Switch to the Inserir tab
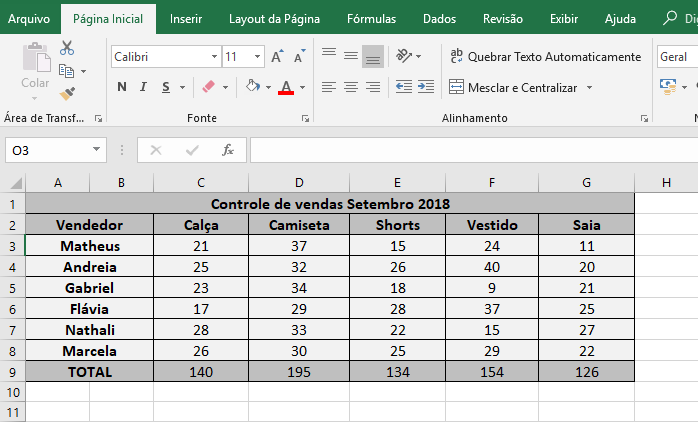The height and width of the screenshot is (422, 698). 186,19
